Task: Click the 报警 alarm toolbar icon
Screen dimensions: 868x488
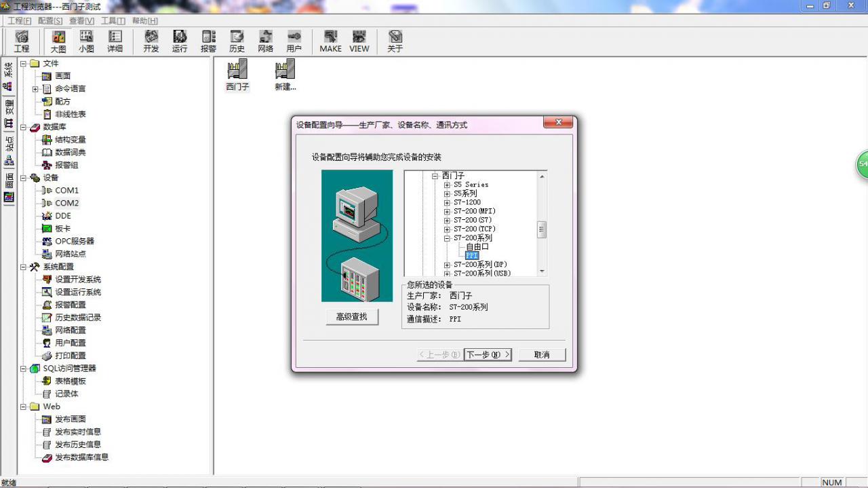Action: click(208, 41)
